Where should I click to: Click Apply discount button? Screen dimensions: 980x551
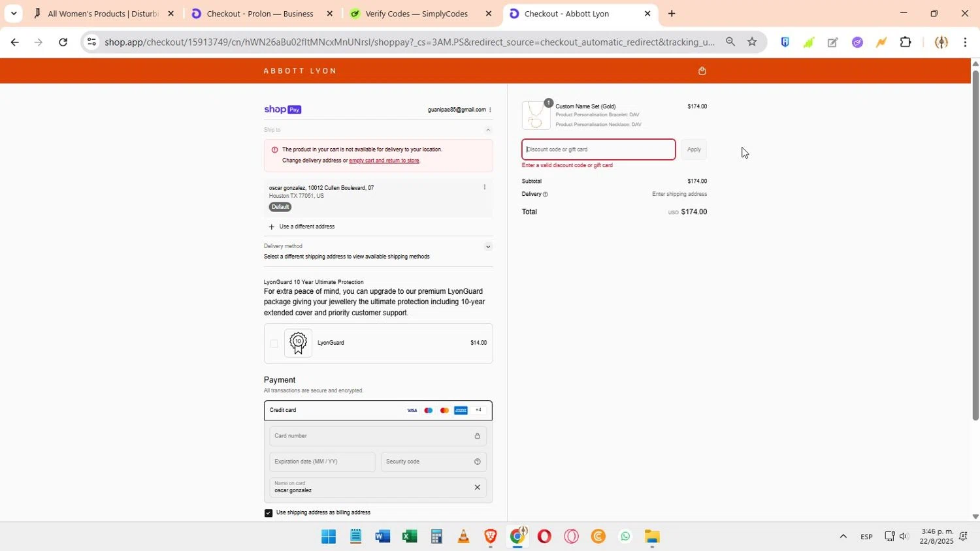click(x=694, y=150)
